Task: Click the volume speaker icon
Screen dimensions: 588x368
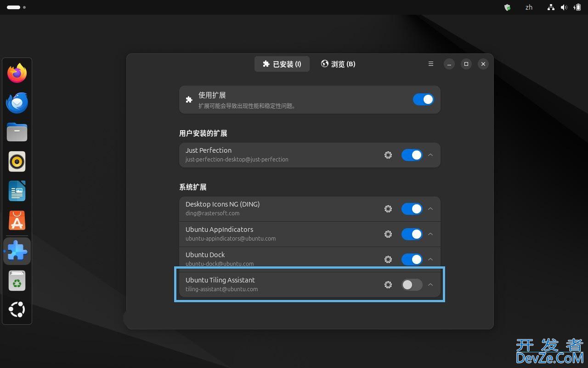Action: tap(564, 7)
